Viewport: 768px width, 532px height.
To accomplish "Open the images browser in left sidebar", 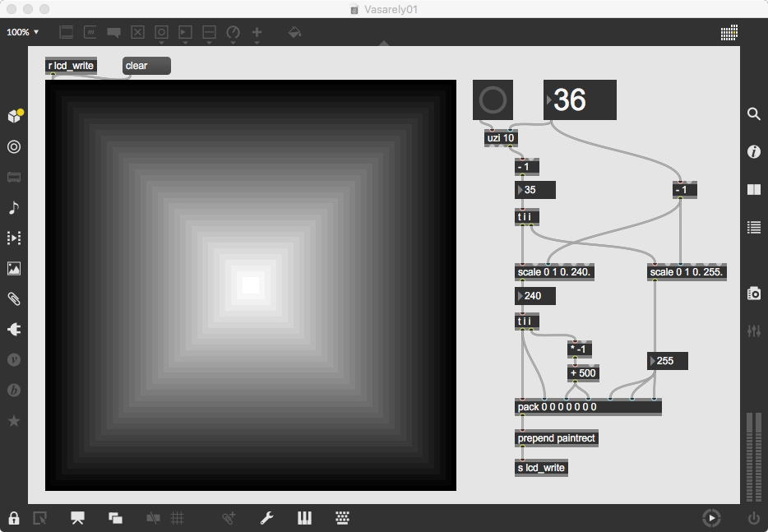I will 14,268.
